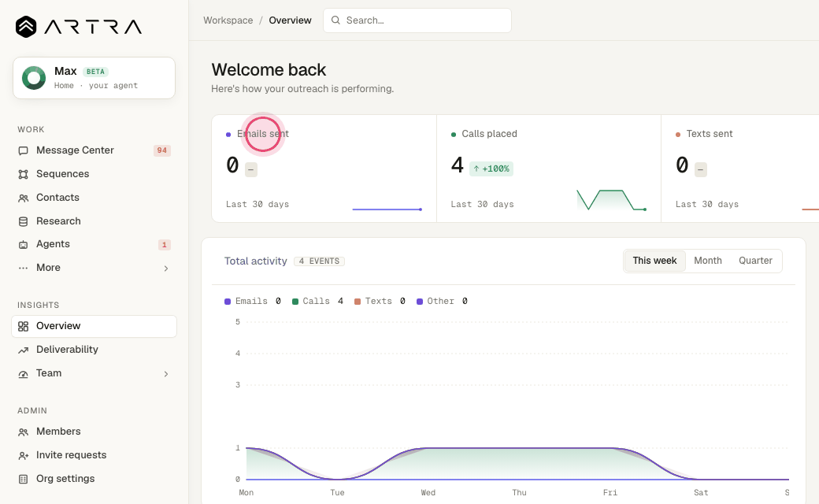The height and width of the screenshot is (504, 819).
Task: Open Invite requests icon
Action: 23,455
